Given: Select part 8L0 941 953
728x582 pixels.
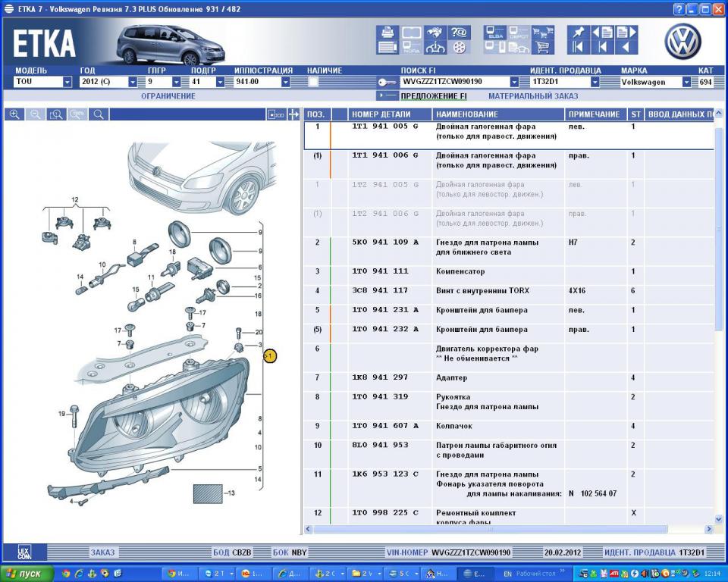Looking at the screenshot, I should pos(380,445).
